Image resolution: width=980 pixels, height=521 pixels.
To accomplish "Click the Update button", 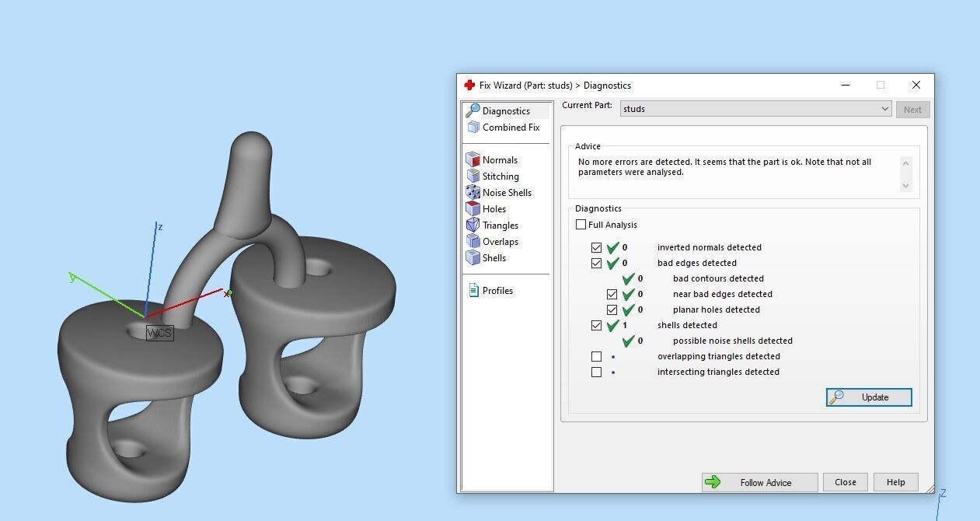I will [869, 397].
